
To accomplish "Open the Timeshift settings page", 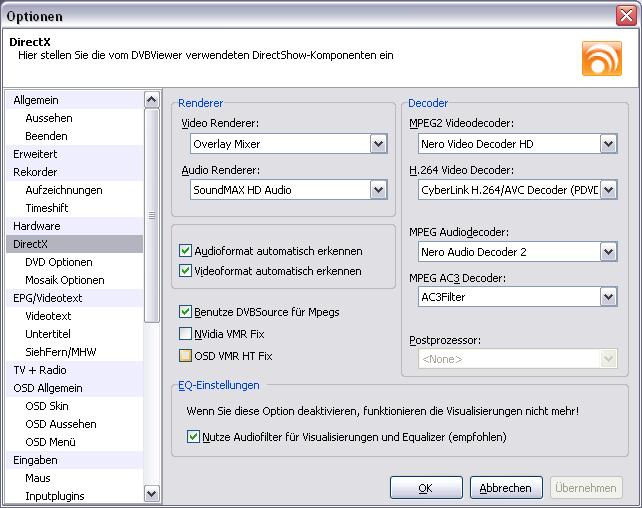I will coord(75,208).
